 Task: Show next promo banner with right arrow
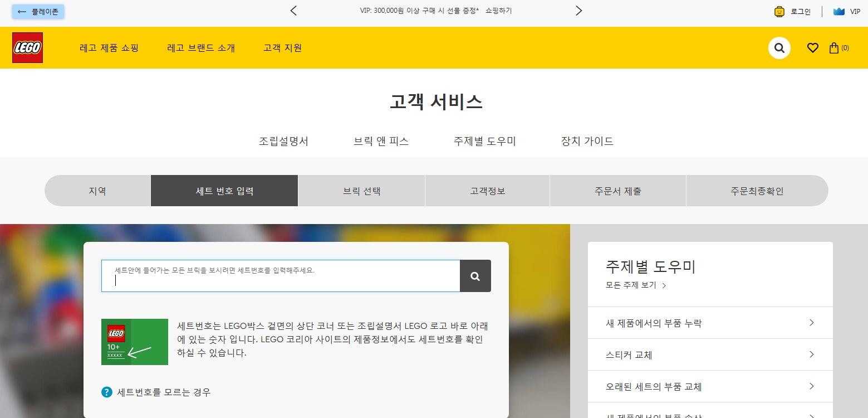[578, 11]
